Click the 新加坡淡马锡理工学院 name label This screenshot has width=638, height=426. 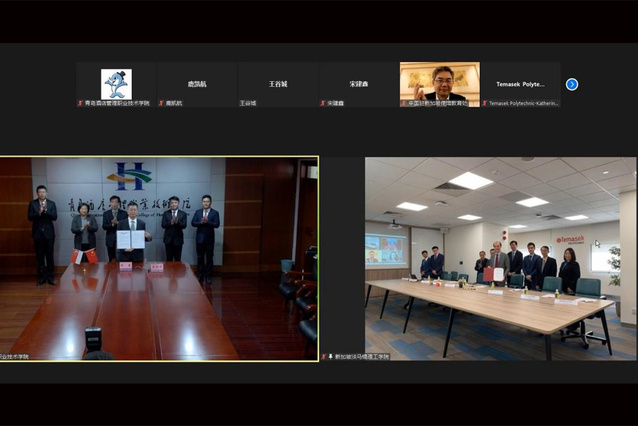coord(362,356)
